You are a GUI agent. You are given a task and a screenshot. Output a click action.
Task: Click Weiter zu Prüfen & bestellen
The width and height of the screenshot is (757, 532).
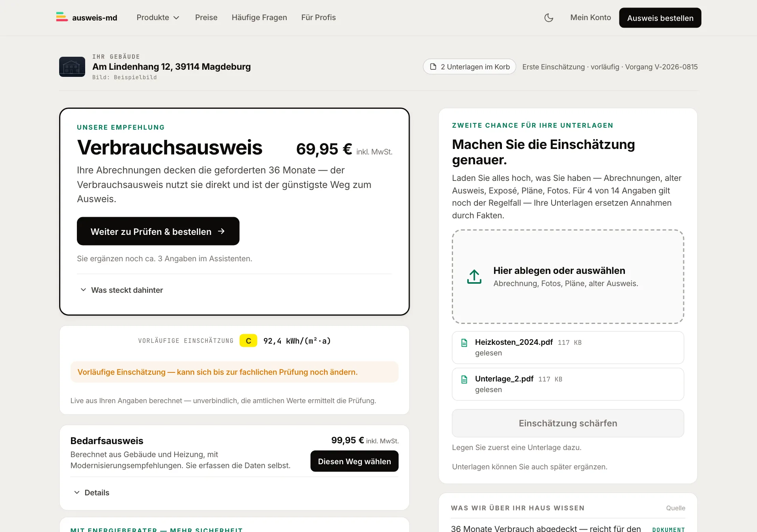[158, 231]
